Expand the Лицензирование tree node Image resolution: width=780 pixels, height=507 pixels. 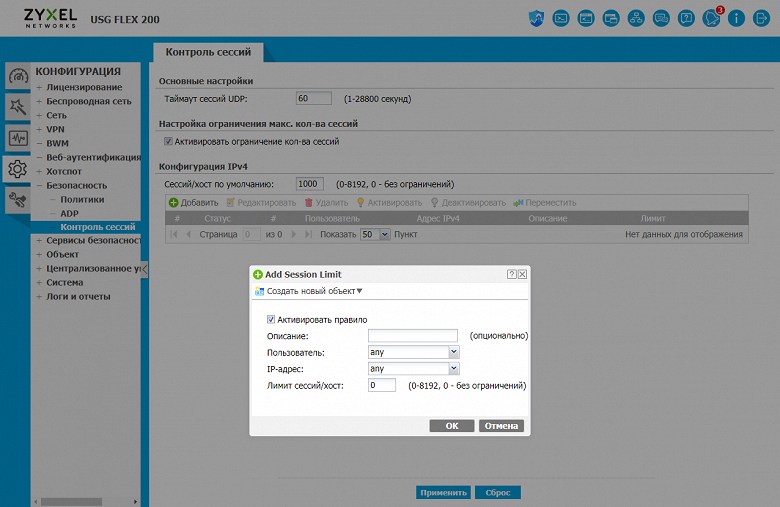39,87
